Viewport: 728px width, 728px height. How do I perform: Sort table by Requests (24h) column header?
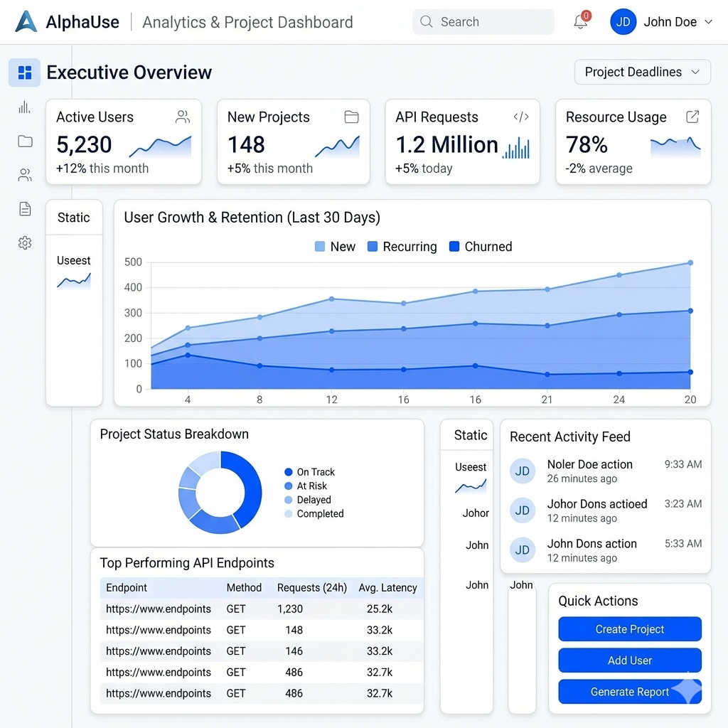311,588
